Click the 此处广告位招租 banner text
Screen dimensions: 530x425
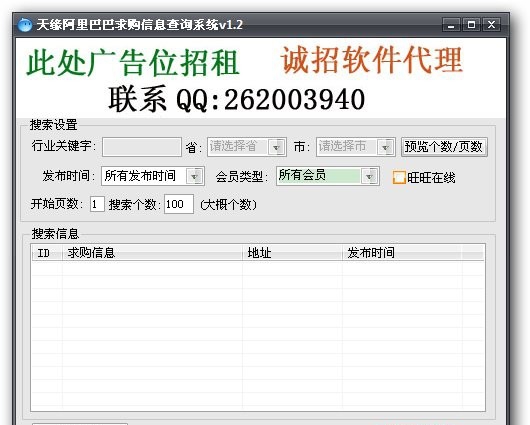[x=133, y=63]
